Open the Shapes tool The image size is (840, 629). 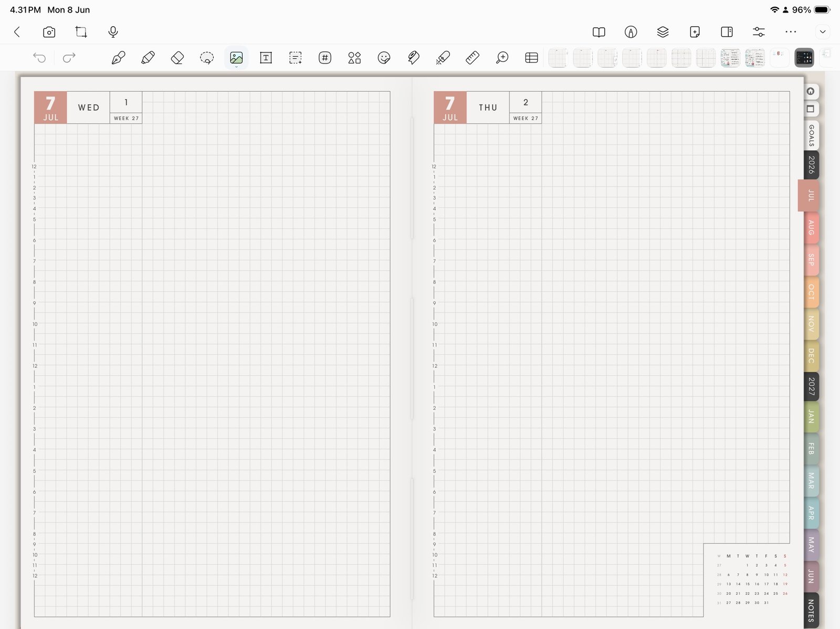[x=354, y=58]
